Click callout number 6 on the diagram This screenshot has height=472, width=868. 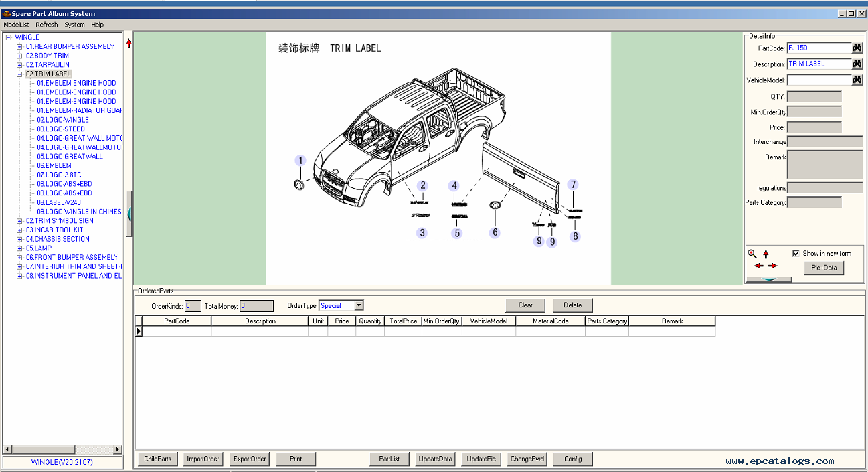495,233
